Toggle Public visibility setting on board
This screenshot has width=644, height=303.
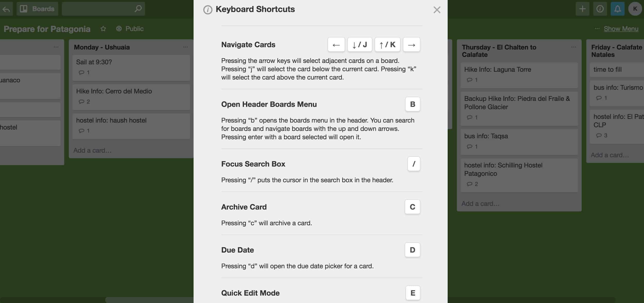(x=129, y=28)
